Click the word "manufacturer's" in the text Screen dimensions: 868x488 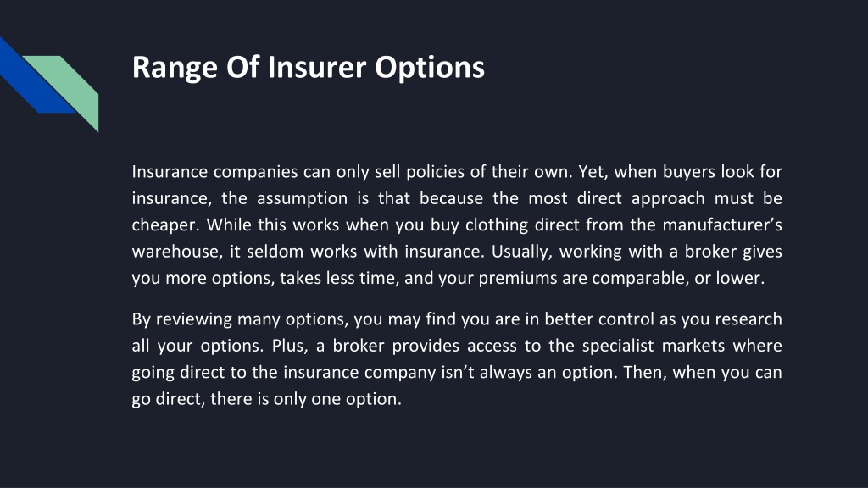coord(722,225)
